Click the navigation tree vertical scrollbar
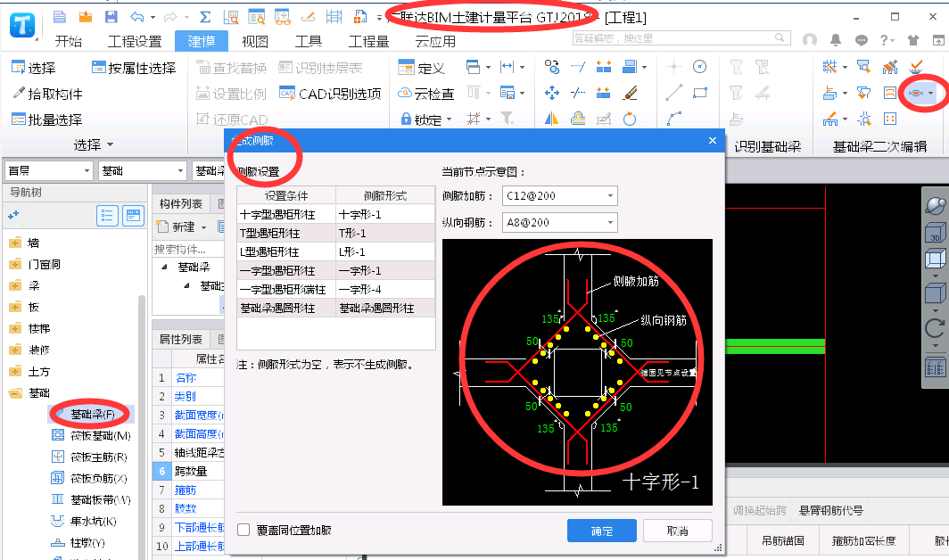This screenshot has height=560, width=949. point(142,427)
